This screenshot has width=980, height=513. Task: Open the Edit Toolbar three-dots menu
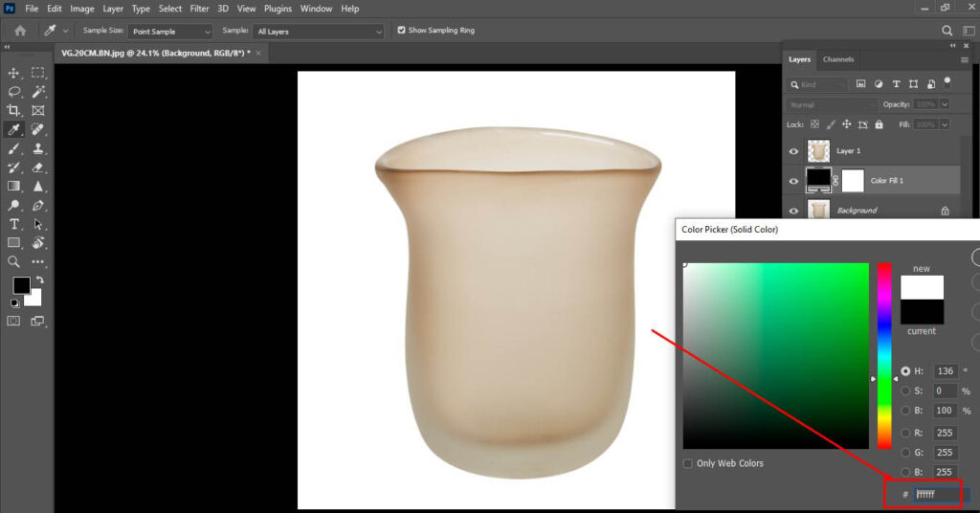pos(38,262)
